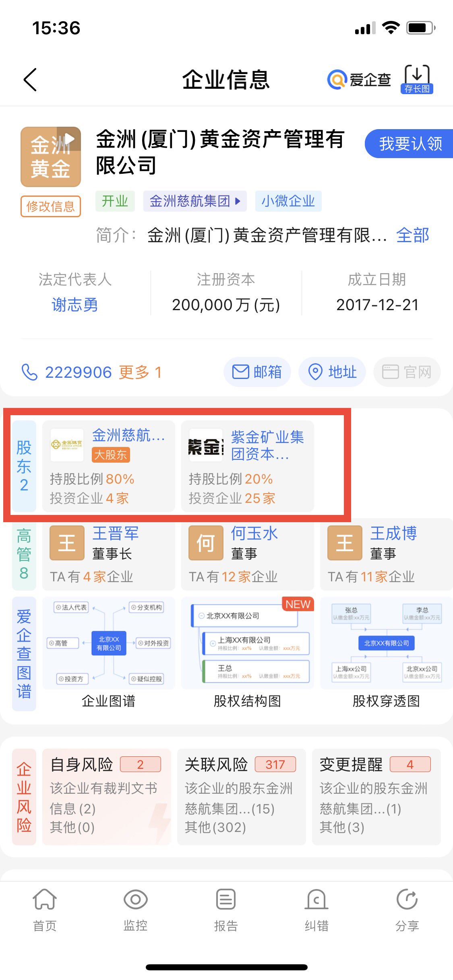Tap the 分享 share tab
Viewport: 453px width, 980px height.
407,910
